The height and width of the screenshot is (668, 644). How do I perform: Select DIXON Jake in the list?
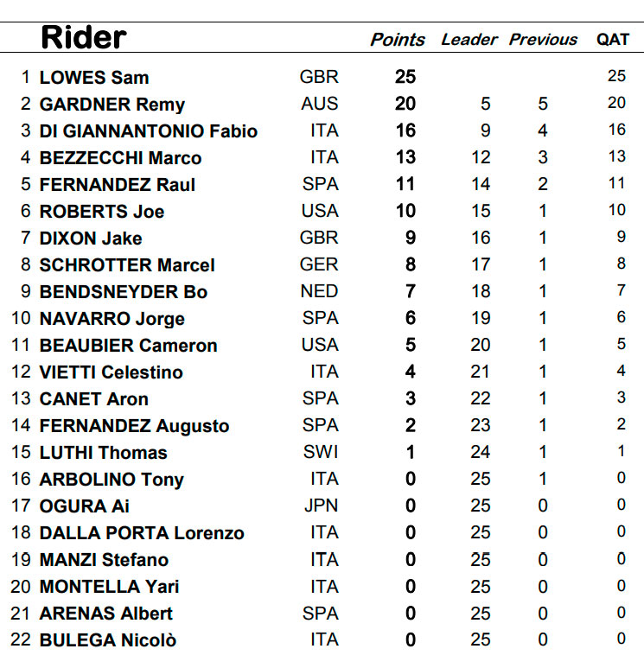(91, 239)
